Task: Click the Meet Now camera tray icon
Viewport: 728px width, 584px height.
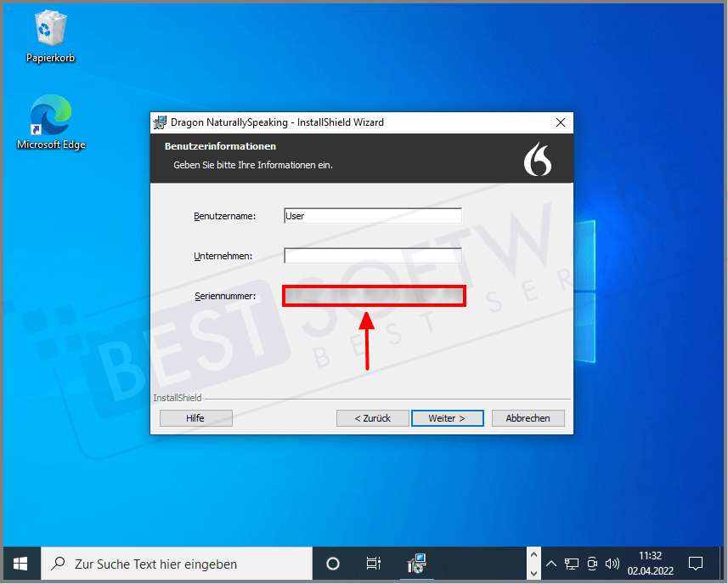Action: point(592,564)
